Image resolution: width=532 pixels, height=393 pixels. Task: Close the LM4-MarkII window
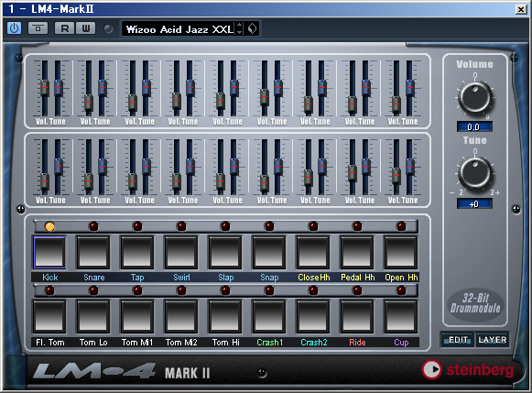pos(521,9)
